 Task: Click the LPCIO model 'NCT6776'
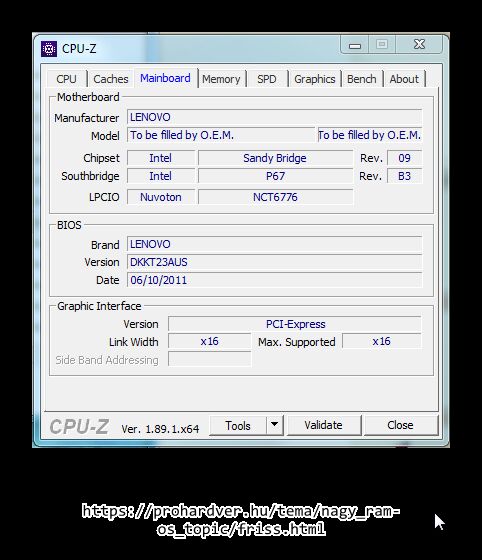point(275,197)
